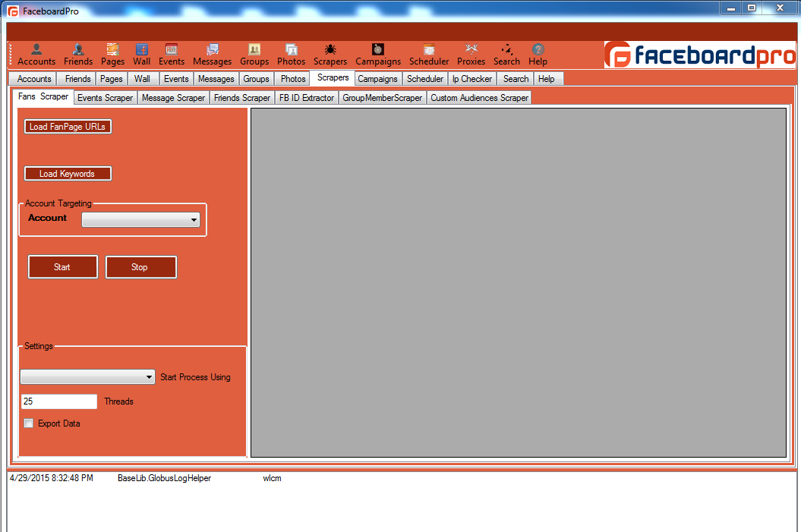The width and height of the screenshot is (801, 532).
Task: Switch to the Messages tab
Action: [216, 79]
